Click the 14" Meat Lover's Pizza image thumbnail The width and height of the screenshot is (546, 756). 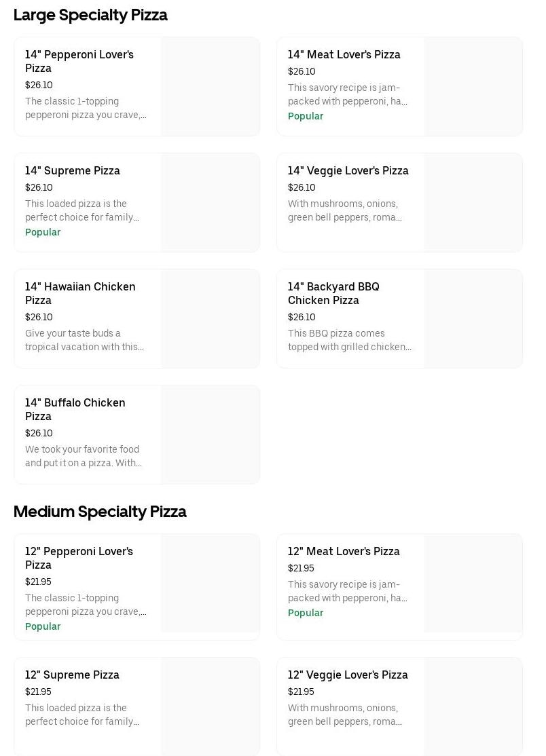(473, 86)
